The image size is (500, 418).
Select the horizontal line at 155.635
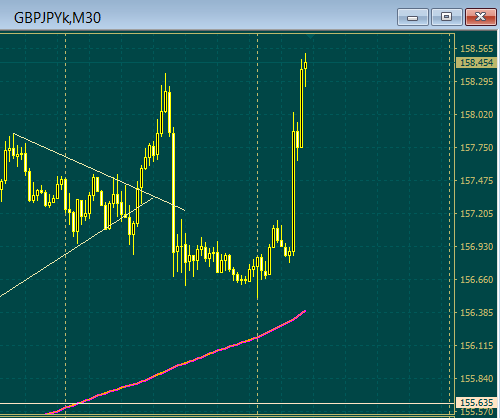tap(227, 403)
